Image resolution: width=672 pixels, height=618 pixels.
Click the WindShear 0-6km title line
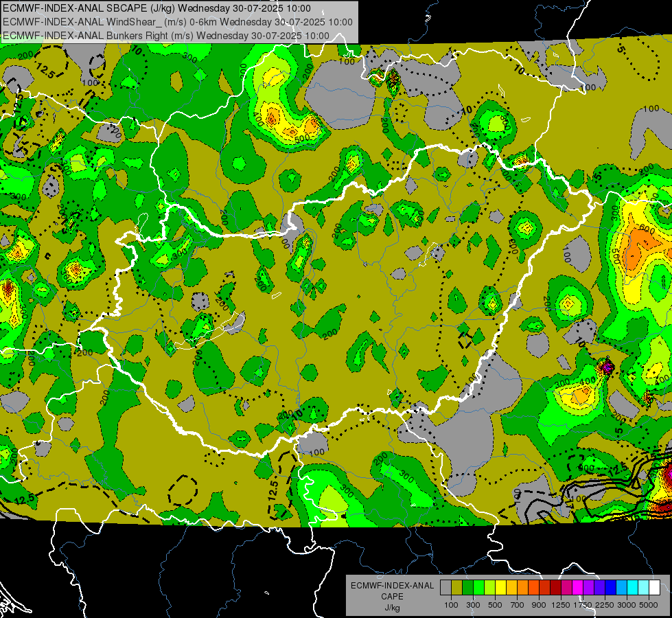pos(177,22)
